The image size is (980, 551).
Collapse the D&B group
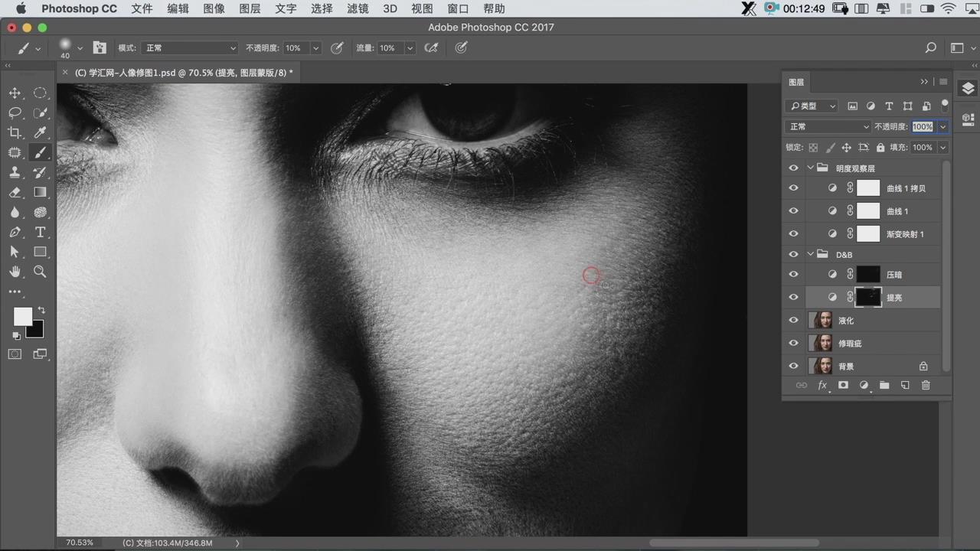810,254
